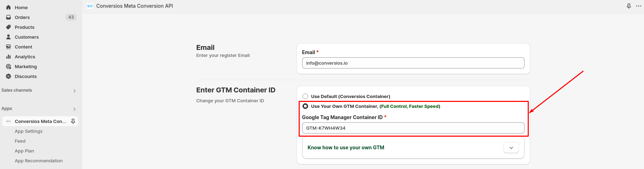
Task: Click the Customers person icon
Action: tap(8, 37)
